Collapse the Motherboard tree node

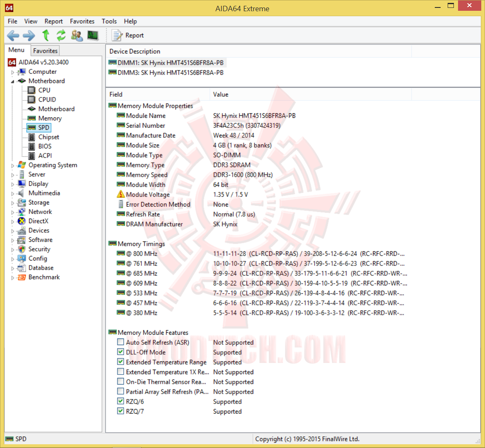(x=12, y=81)
